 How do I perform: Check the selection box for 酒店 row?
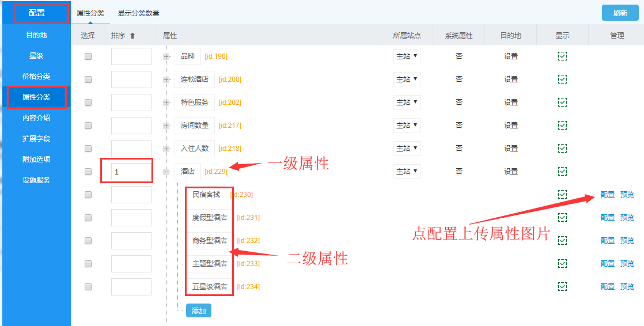[88, 172]
